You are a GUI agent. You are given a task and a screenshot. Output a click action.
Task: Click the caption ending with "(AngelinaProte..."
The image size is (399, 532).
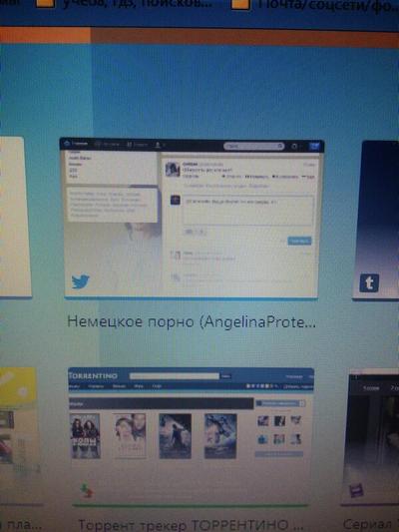tap(192, 321)
